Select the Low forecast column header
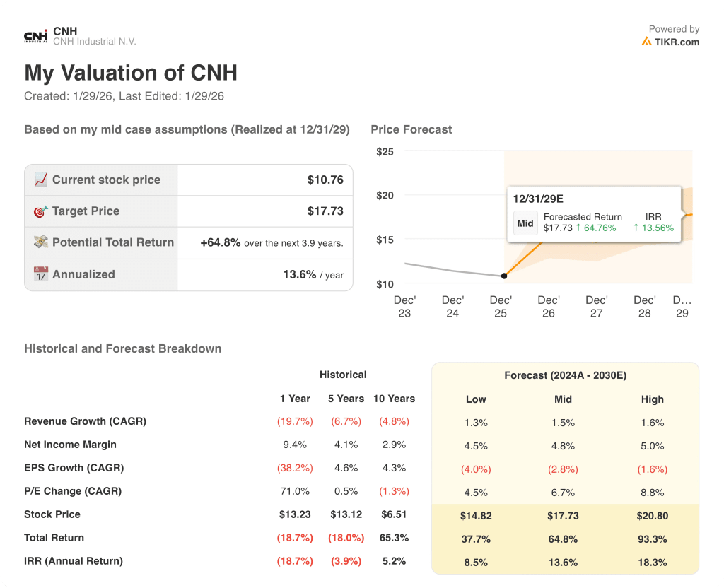The image size is (724, 588). tap(476, 399)
